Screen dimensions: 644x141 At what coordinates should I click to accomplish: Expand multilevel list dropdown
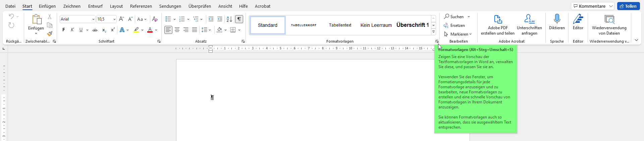tap(201, 19)
